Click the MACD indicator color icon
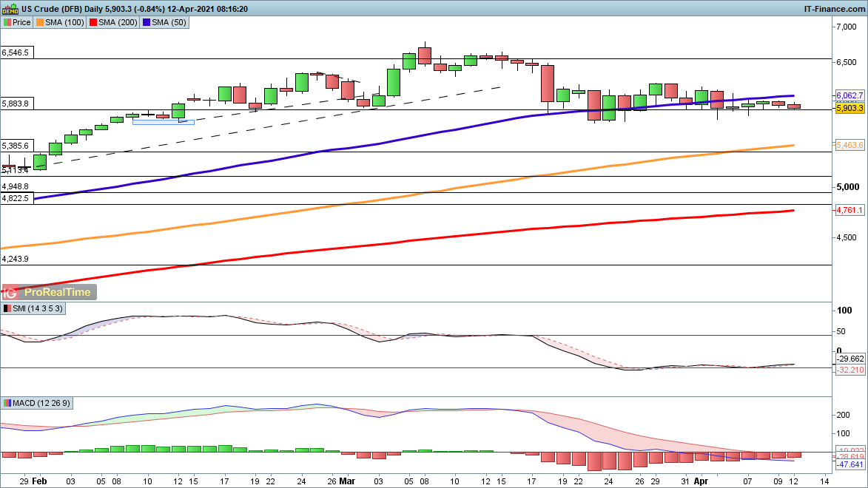868x488 pixels. pyautogui.click(x=7, y=403)
